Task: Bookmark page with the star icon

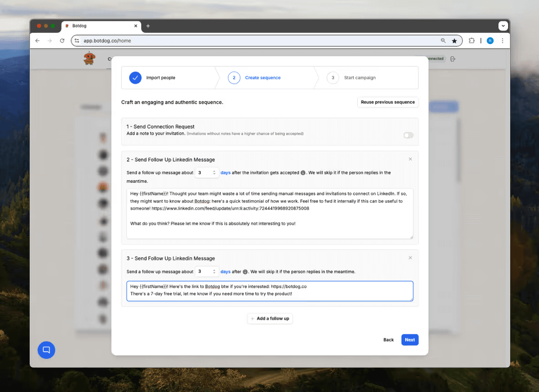Action: click(x=454, y=41)
